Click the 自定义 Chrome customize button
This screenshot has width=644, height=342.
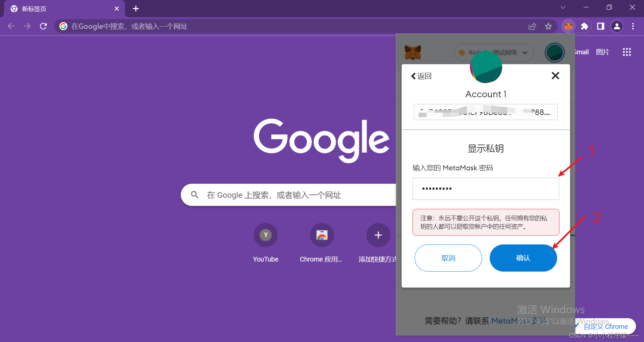coord(605,326)
